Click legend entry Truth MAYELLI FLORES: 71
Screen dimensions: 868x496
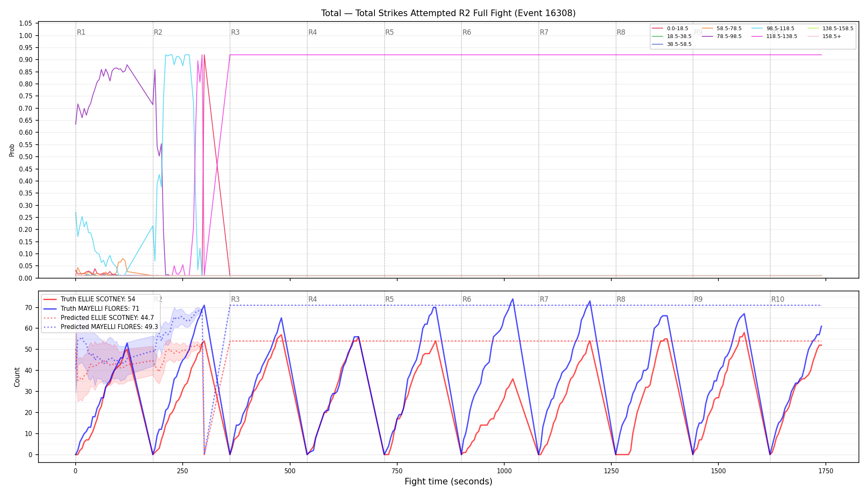click(91, 308)
